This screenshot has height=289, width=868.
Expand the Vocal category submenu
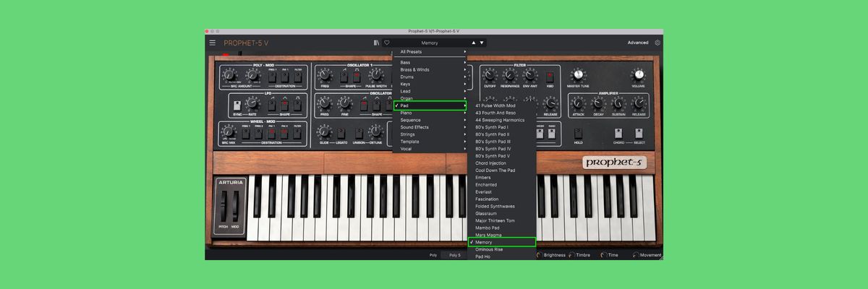pos(430,149)
